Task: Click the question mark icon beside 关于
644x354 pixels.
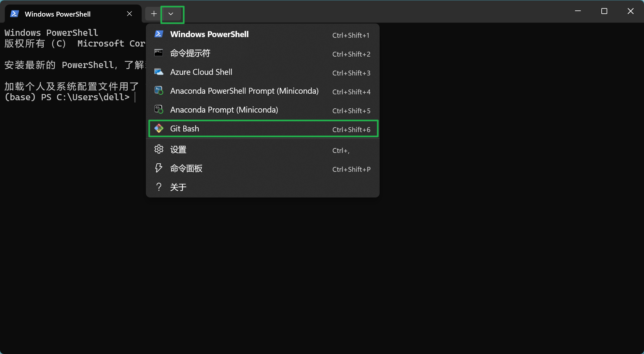Action: 159,186
